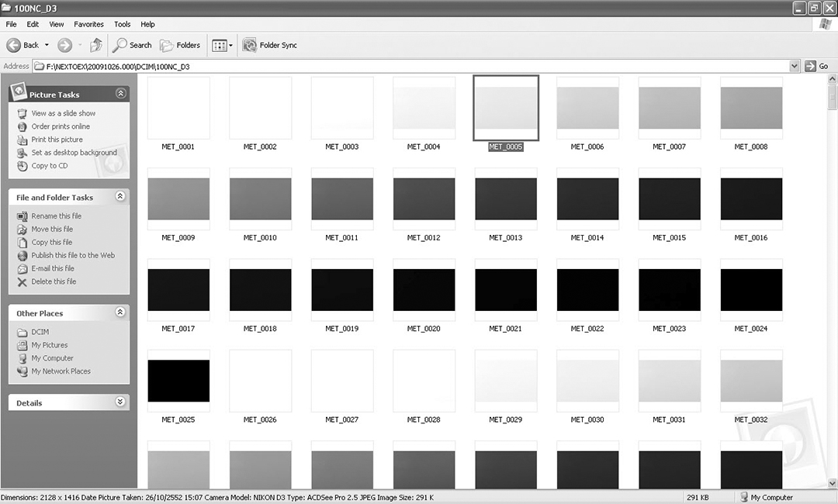Click the Go button beside address bar
This screenshot has width=838, height=504.
[817, 66]
